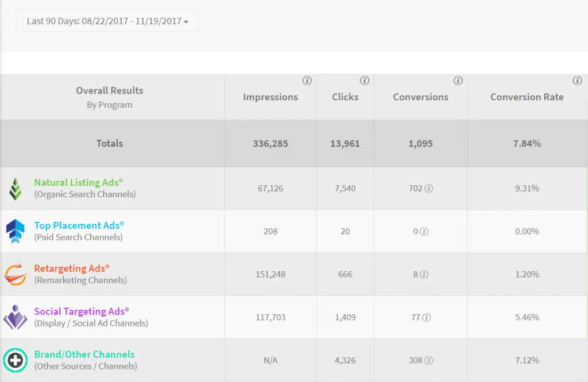Click the info icon above Impressions
588x382 pixels.
[x=307, y=81]
